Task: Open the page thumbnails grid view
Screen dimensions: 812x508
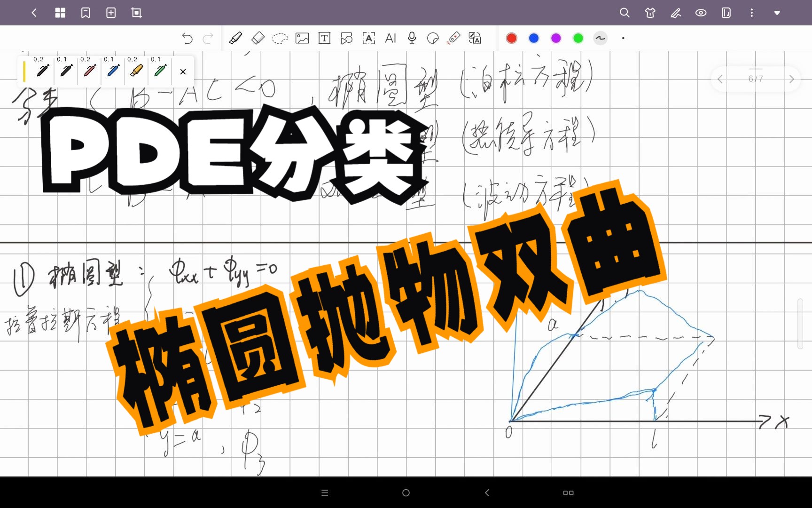Action: [x=60, y=13]
